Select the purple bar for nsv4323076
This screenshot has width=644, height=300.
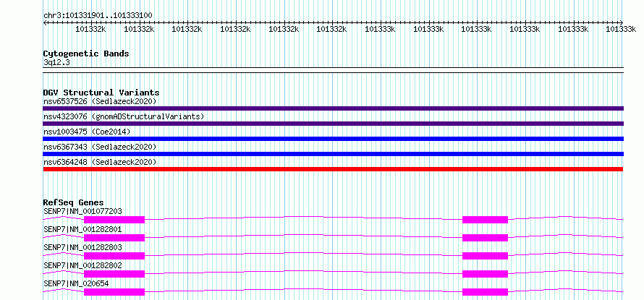tap(333, 124)
